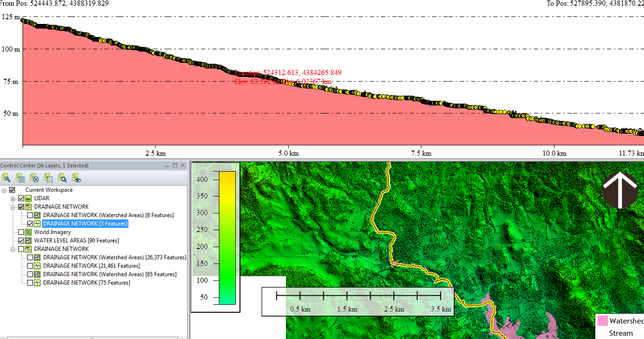This screenshot has width=644, height=339.
Task: Select the WATER LEVEL AREAS [90 Features] layer
Action: click(76, 241)
